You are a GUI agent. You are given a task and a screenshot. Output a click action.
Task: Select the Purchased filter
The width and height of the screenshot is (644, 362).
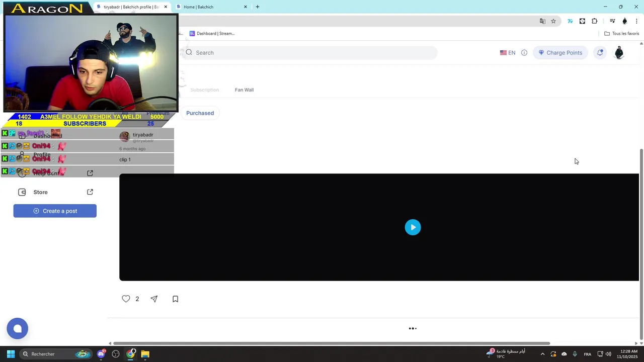(x=200, y=113)
